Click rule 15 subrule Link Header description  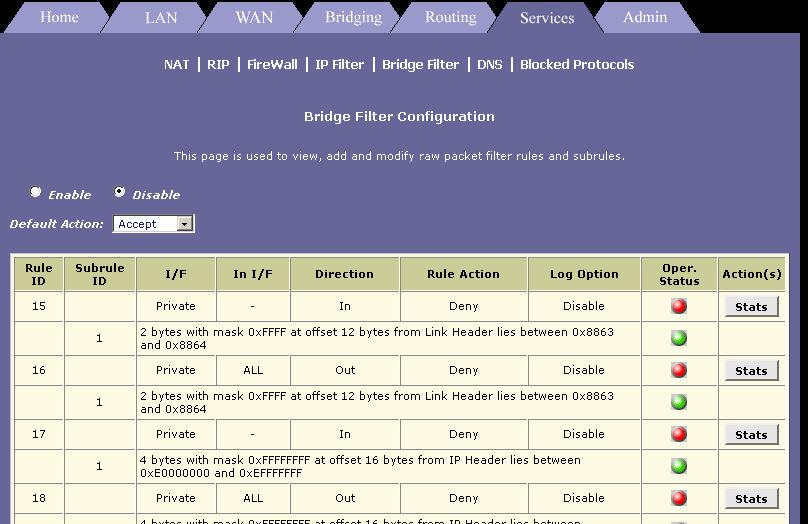click(389, 339)
